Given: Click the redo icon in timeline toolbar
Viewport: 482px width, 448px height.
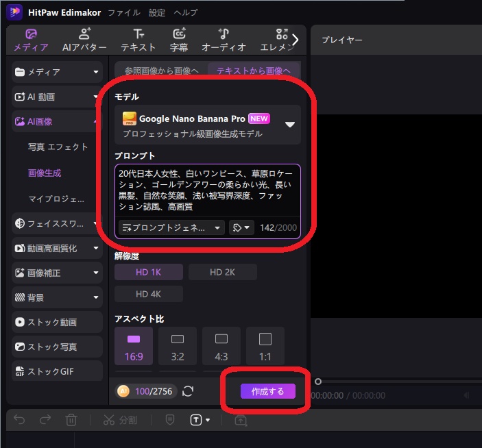Looking at the screenshot, I should point(45,420).
